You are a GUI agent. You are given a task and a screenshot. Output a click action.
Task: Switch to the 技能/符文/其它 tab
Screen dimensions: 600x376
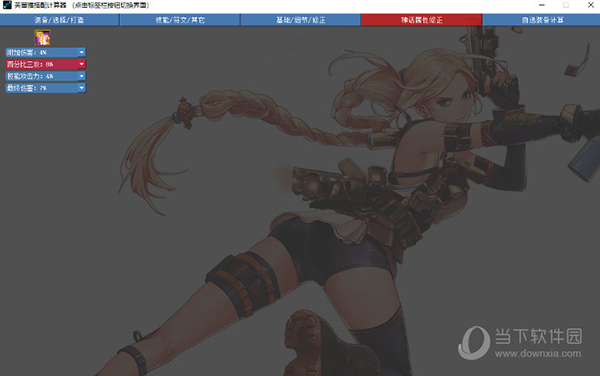pos(180,20)
